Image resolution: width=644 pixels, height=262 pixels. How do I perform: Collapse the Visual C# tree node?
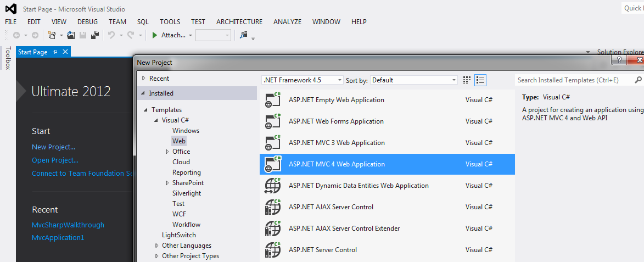(156, 120)
